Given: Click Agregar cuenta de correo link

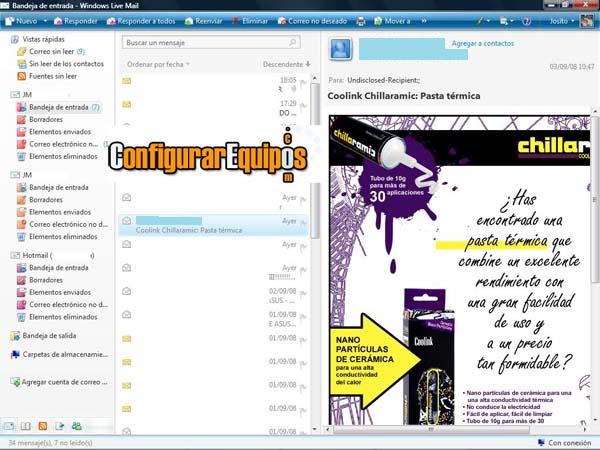Looking at the screenshot, I should [x=59, y=382].
